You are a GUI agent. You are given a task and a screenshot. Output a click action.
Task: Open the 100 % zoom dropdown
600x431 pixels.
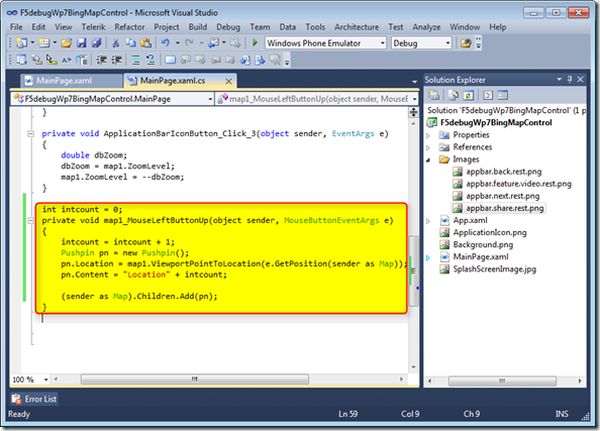46,379
